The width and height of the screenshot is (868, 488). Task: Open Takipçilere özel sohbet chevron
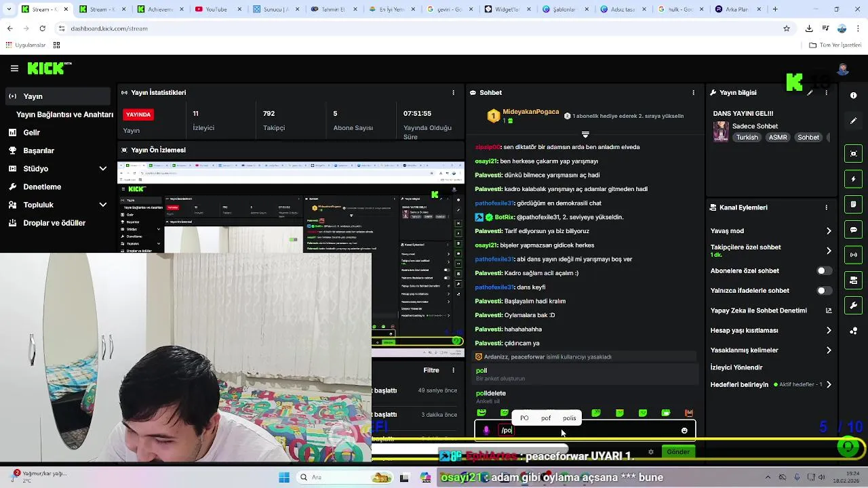click(x=829, y=251)
